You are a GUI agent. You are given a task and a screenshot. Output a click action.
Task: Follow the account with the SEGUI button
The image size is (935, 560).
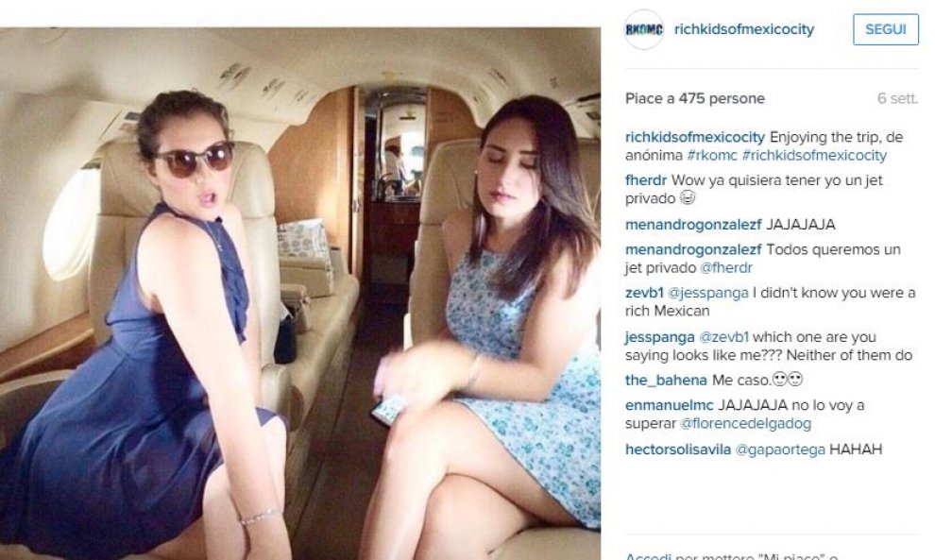(886, 29)
